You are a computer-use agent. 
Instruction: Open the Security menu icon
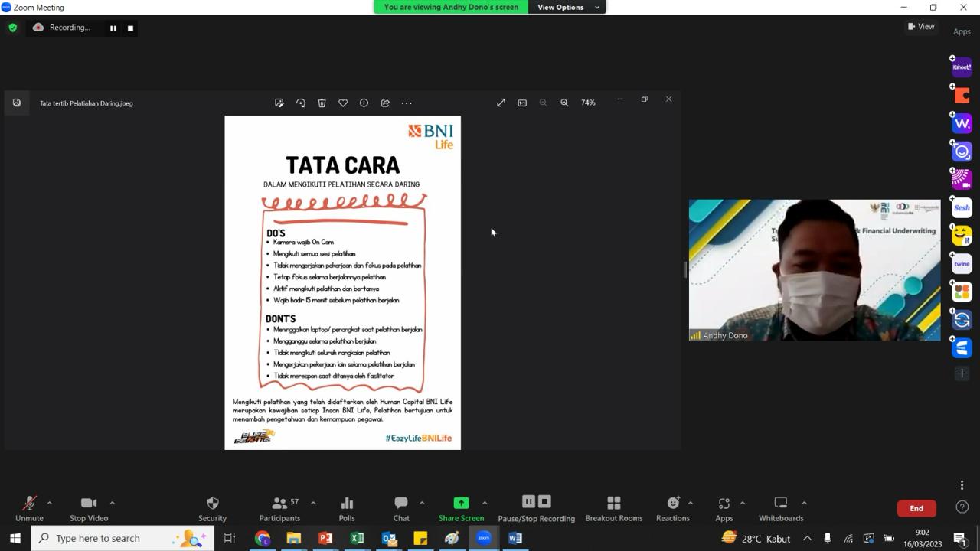[x=212, y=509]
